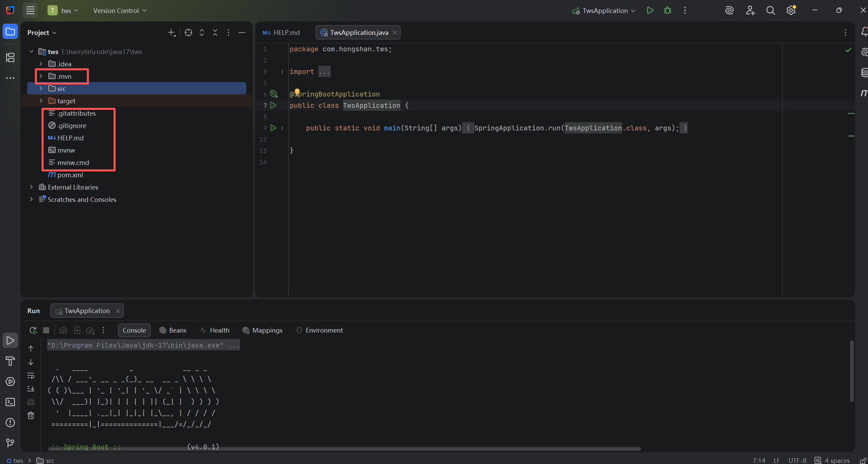Screen dimensions: 868x464
Task: Expand the External Libraries node
Action: (31, 187)
